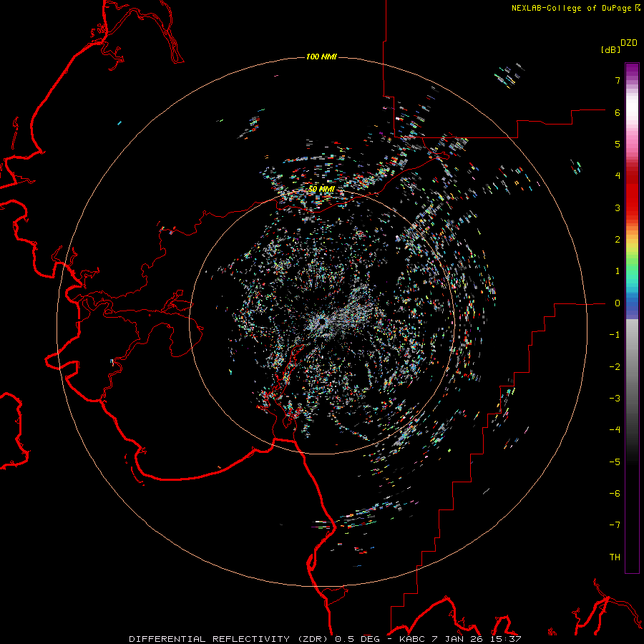This screenshot has height=644, width=644.
Task: Click the 100 NMI range ring label
Action: [x=321, y=57]
